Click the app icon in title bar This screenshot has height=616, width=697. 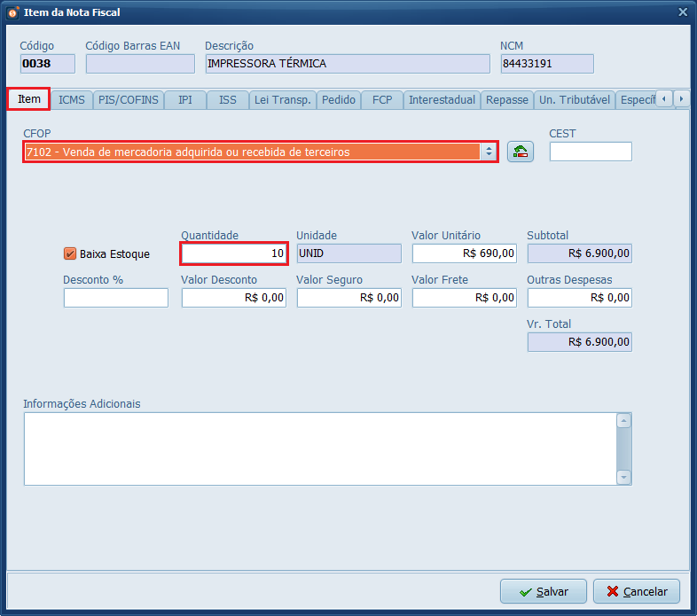pos(12,12)
